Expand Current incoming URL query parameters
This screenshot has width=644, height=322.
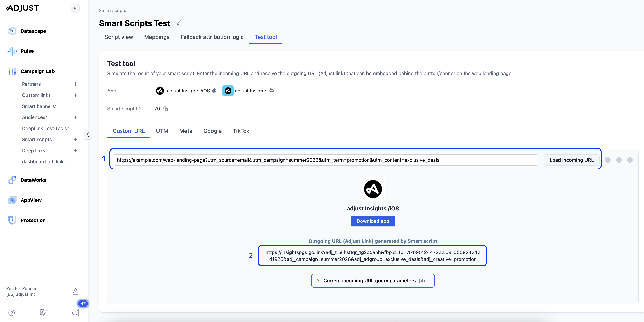[x=372, y=281]
